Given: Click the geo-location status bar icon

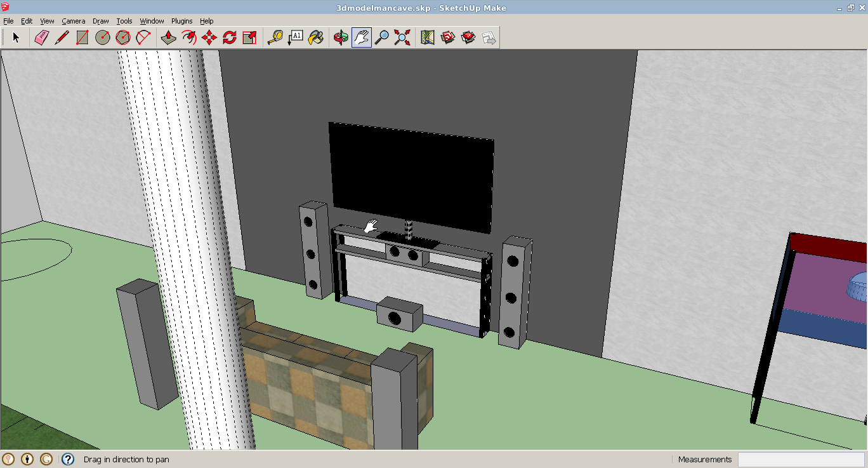Looking at the screenshot, I should point(8,458).
